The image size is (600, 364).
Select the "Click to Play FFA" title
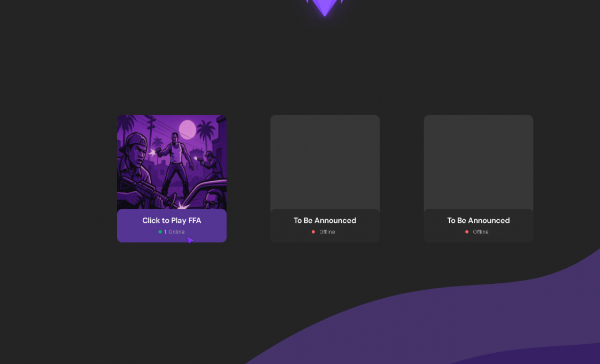click(172, 220)
